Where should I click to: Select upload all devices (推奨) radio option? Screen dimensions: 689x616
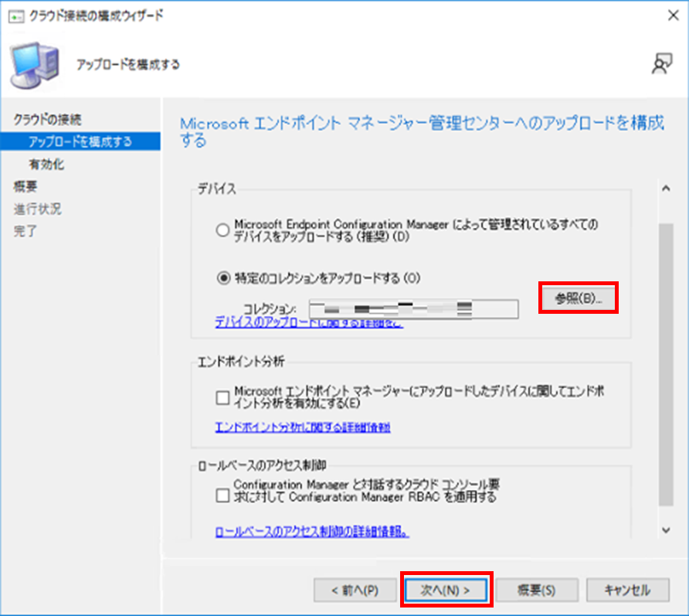coord(222,230)
